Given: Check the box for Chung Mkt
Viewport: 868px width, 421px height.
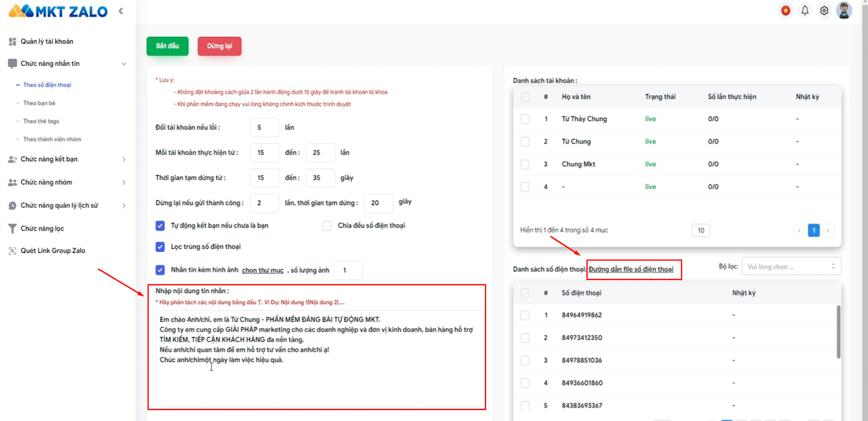Looking at the screenshot, I should coord(525,164).
